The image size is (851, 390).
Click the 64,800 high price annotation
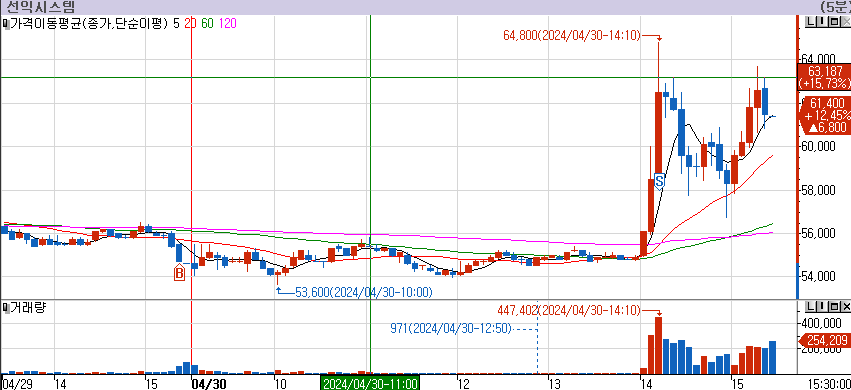pyautogui.click(x=572, y=36)
